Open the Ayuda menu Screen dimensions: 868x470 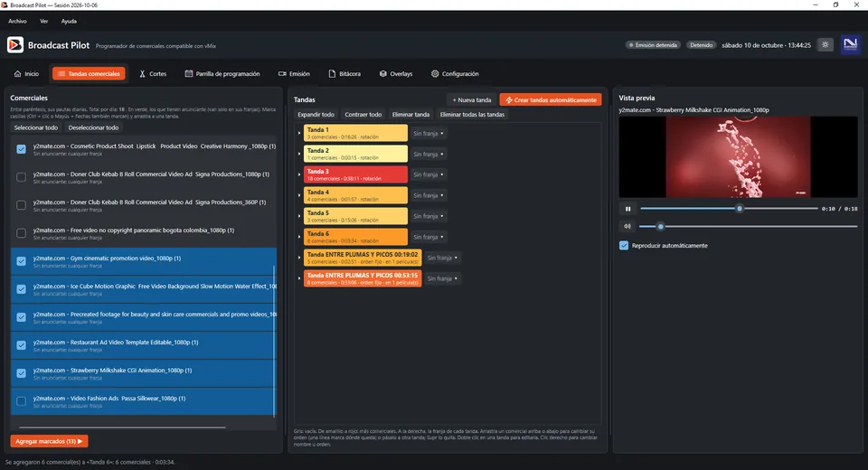[x=69, y=21]
